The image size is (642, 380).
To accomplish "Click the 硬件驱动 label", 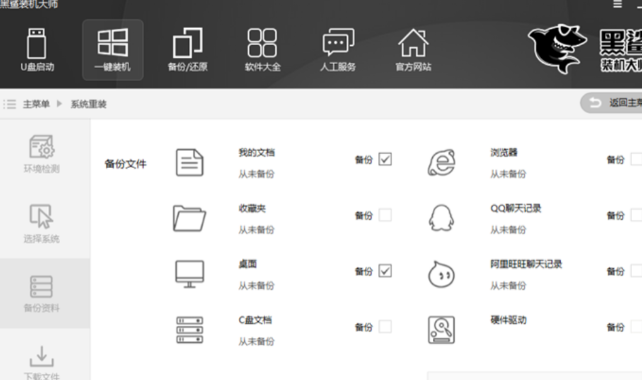I will click(509, 320).
